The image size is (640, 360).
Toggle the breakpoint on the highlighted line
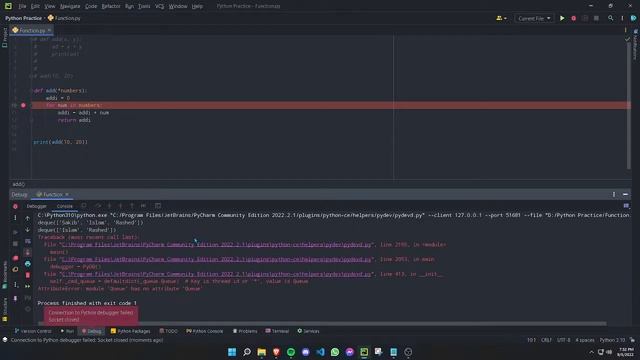pyautogui.click(x=23, y=105)
